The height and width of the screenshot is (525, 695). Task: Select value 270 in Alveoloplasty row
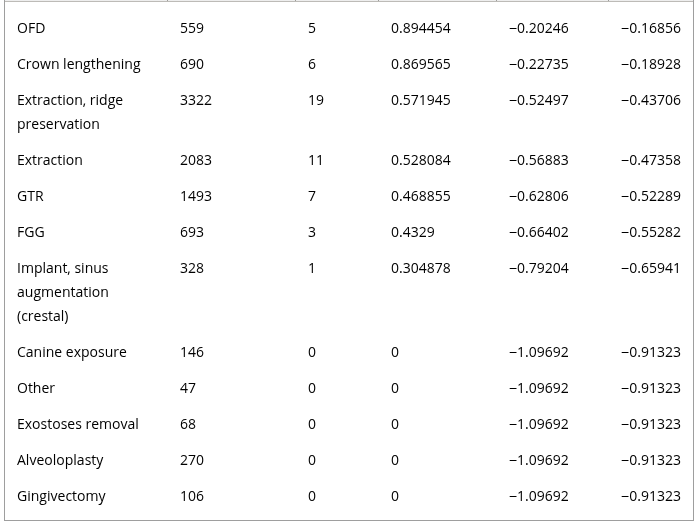(x=191, y=460)
